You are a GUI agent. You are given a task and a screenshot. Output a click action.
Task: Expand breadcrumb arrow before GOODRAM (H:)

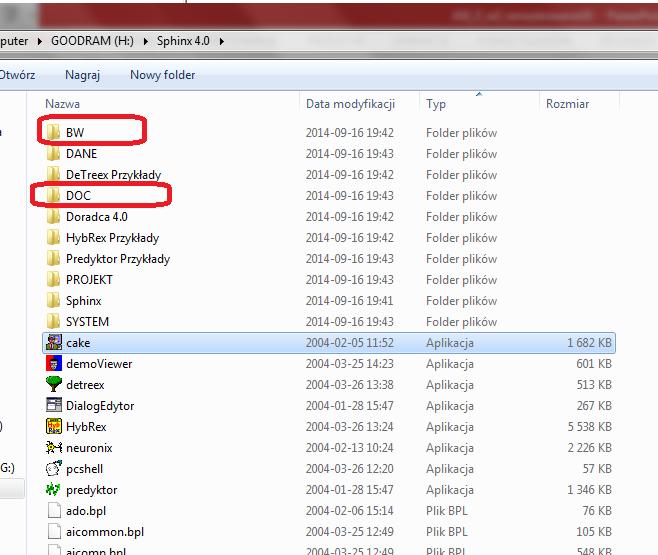[39, 41]
